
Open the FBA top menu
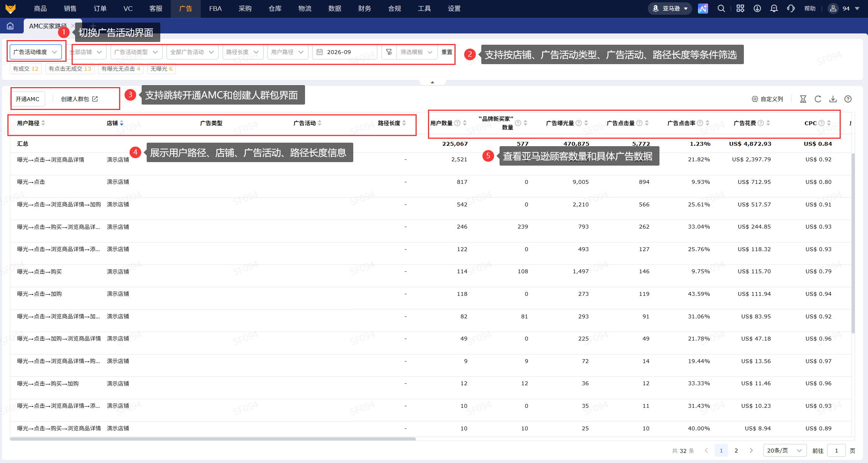click(215, 9)
